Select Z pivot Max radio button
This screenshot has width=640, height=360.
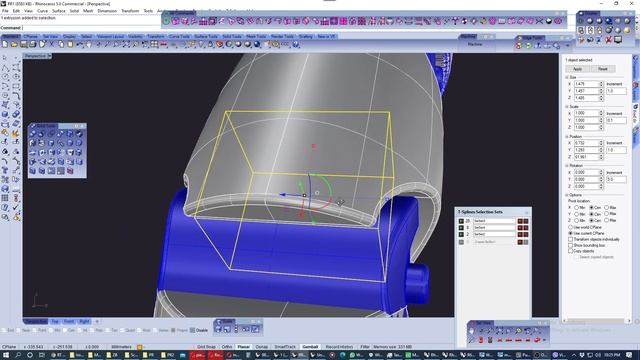[x=607, y=220]
